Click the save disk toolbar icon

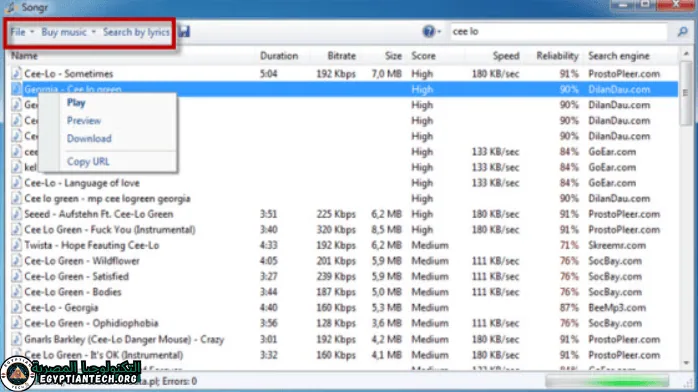[184, 32]
